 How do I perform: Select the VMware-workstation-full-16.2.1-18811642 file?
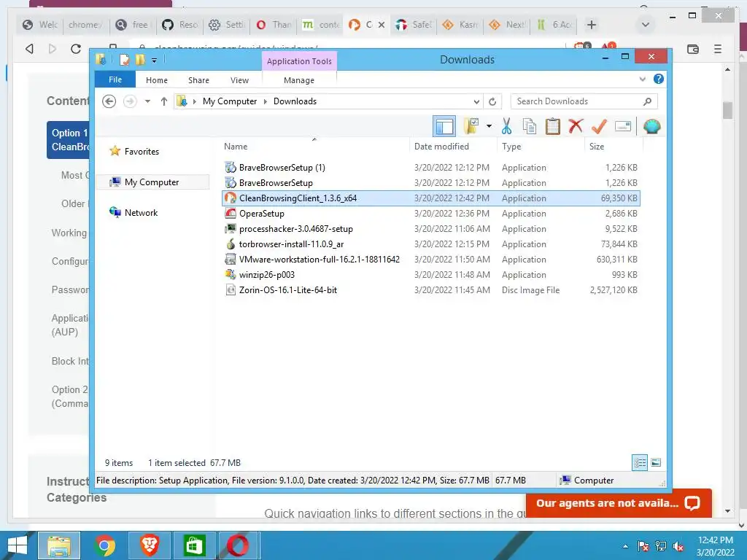pyautogui.click(x=431, y=259)
